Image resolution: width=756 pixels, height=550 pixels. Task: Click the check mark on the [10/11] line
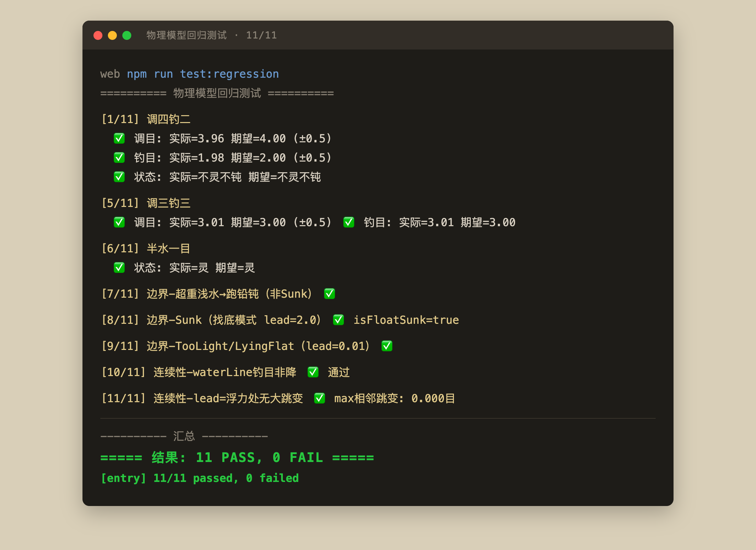click(313, 372)
